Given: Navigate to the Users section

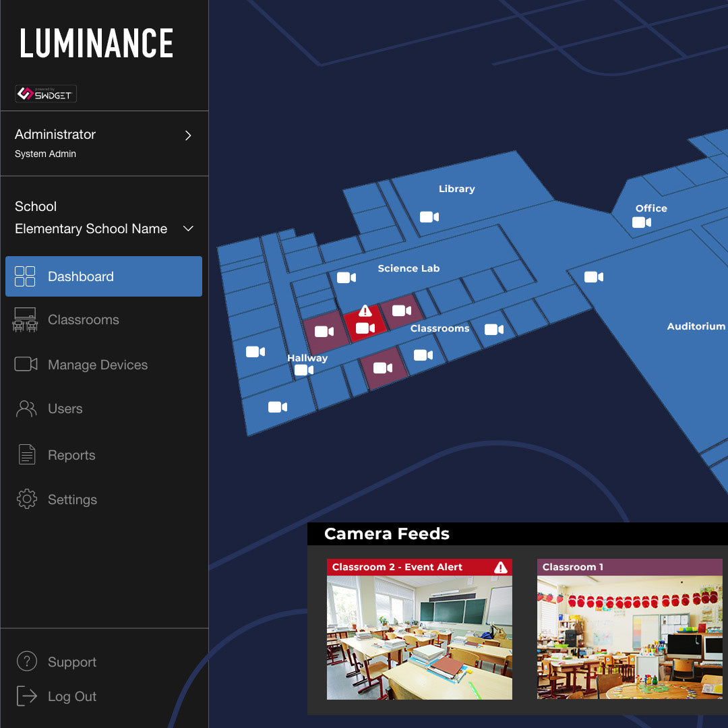Looking at the screenshot, I should tap(65, 409).
